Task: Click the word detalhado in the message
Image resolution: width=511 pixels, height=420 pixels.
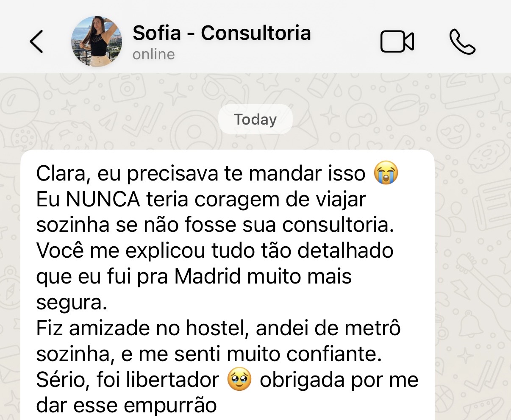Action: pos(345,251)
